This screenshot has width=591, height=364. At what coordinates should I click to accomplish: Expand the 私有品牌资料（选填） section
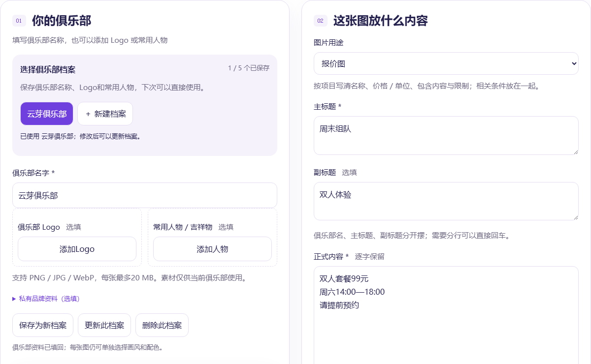pos(46,299)
